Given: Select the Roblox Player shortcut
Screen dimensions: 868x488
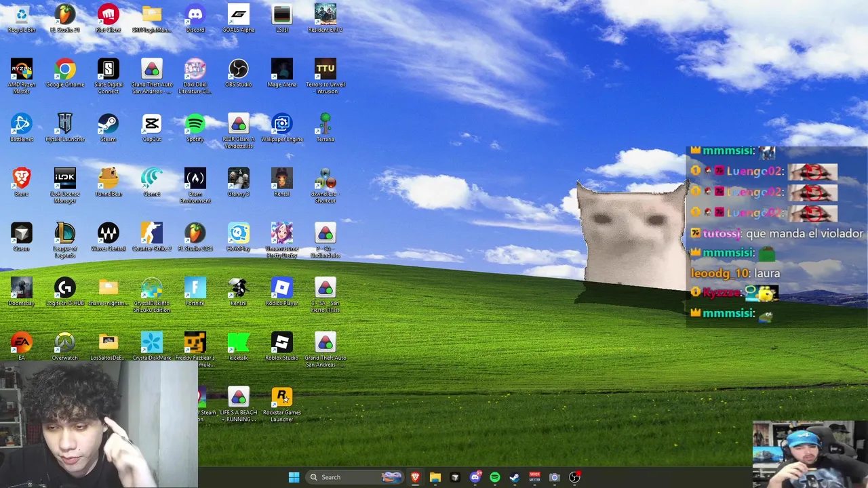Looking at the screenshot, I should 282,292.
